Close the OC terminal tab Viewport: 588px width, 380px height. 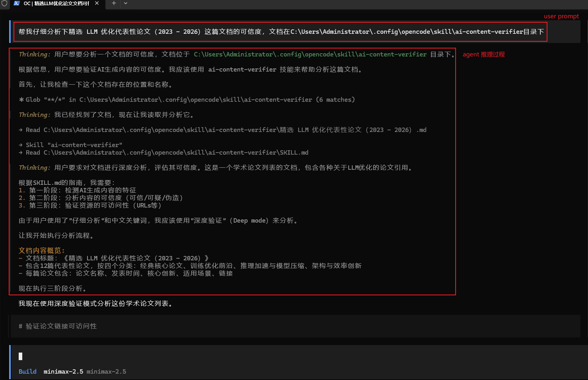click(97, 3)
